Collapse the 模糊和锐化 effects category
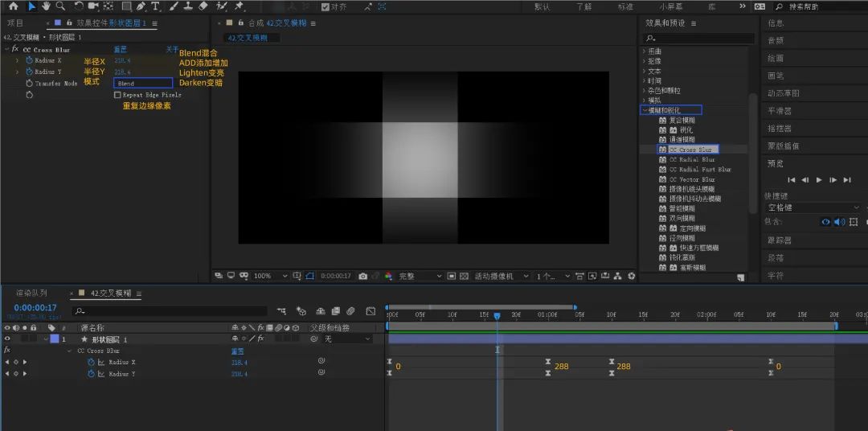Image resolution: width=868 pixels, height=431 pixels. [645, 110]
